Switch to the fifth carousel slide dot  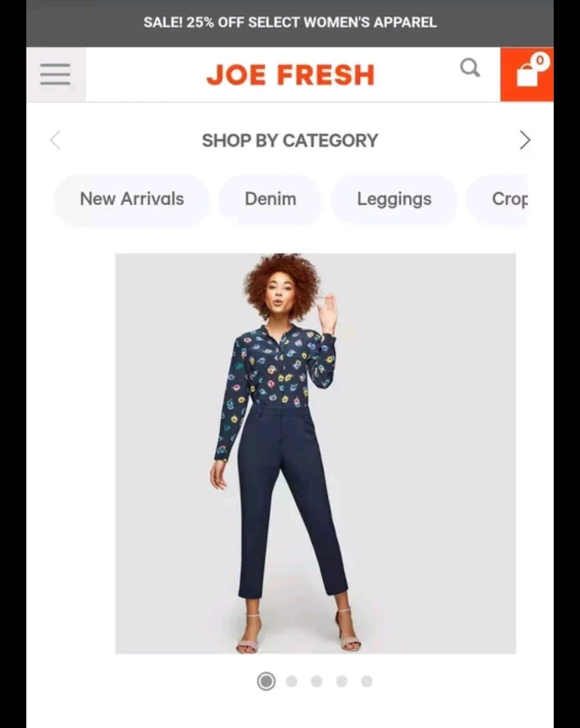point(367,681)
